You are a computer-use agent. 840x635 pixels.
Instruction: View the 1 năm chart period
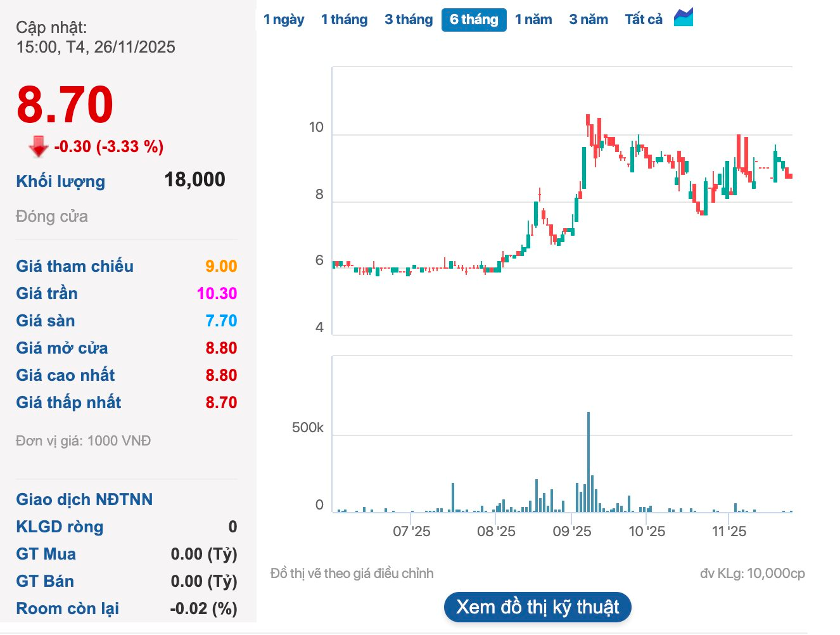533,19
